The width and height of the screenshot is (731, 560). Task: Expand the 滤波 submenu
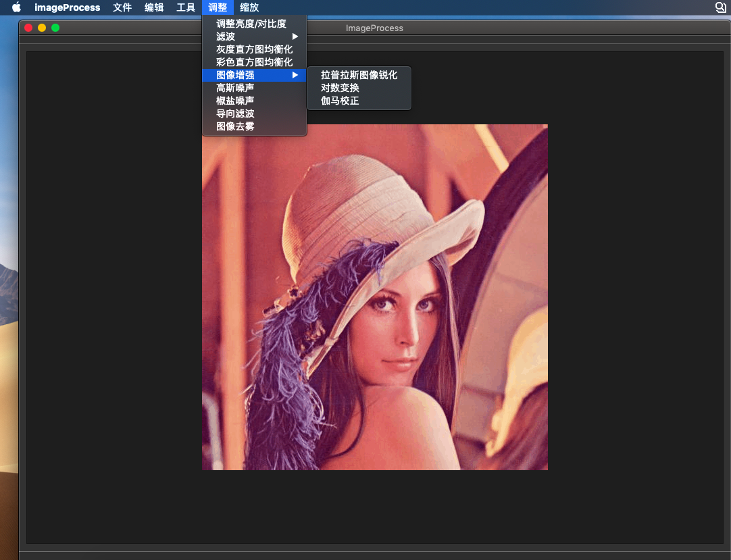point(255,36)
